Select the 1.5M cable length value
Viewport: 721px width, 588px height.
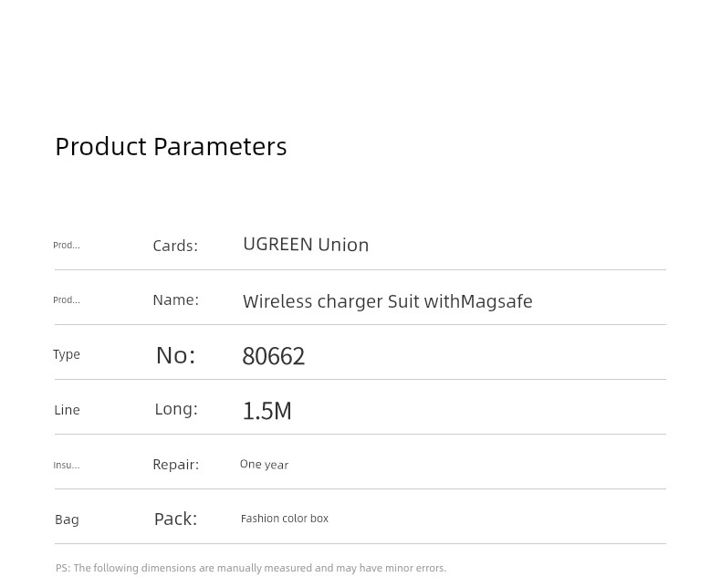[x=267, y=411]
